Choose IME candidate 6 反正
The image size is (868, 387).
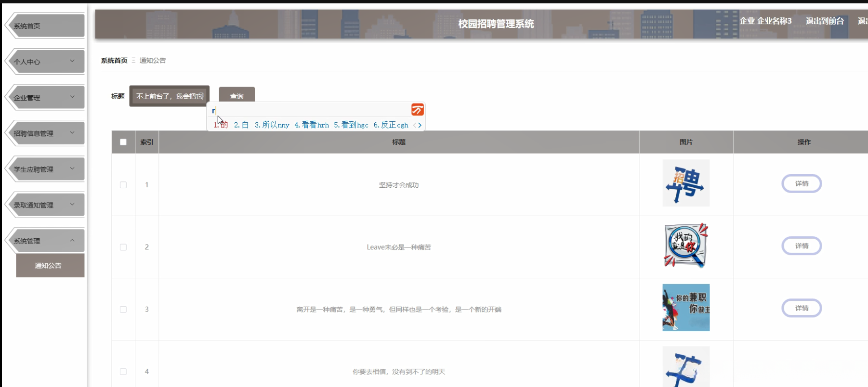391,125
